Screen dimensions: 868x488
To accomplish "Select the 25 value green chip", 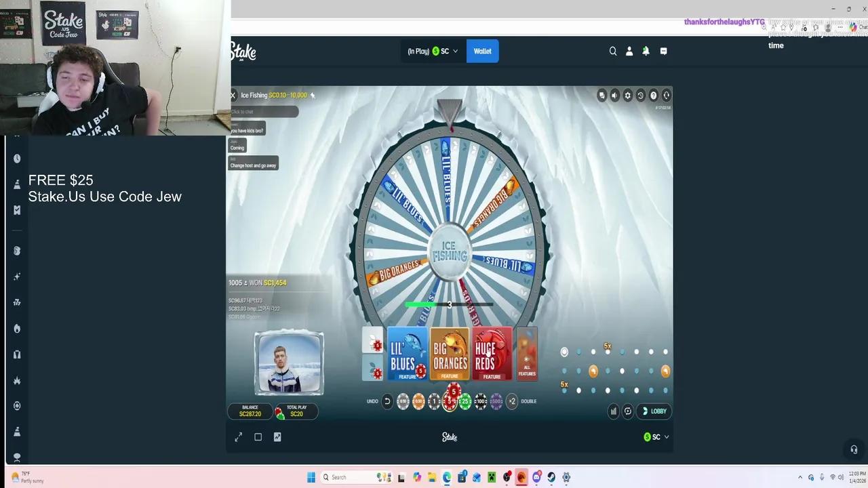I will coord(465,401).
